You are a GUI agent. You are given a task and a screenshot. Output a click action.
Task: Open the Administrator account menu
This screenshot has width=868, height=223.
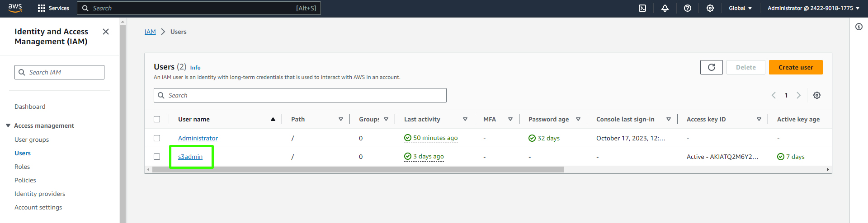coord(813,8)
